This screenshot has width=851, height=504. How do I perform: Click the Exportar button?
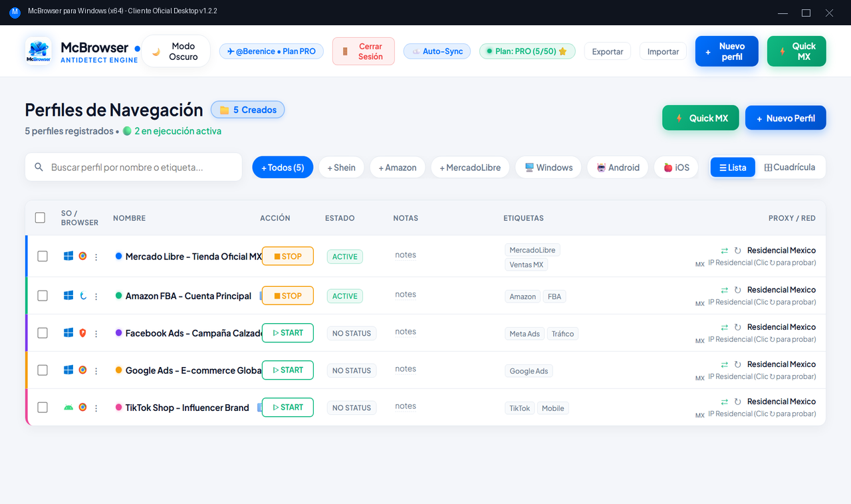tap(608, 51)
